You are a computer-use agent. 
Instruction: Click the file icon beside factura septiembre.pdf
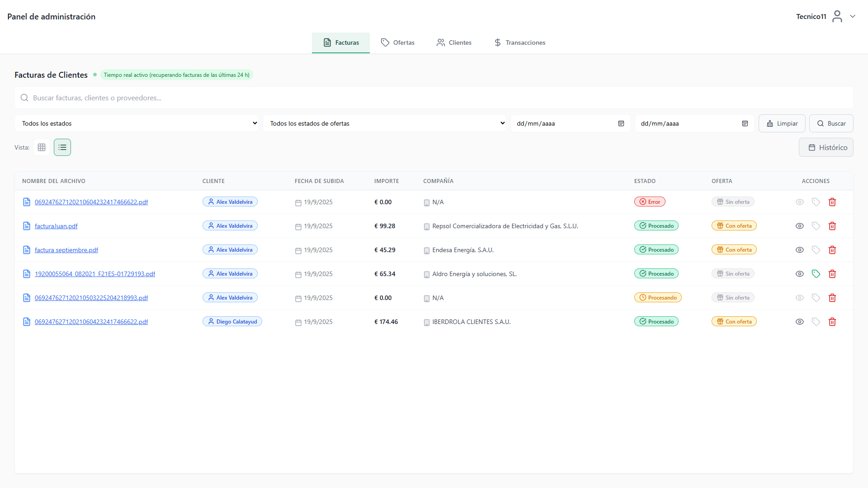pyautogui.click(x=27, y=250)
